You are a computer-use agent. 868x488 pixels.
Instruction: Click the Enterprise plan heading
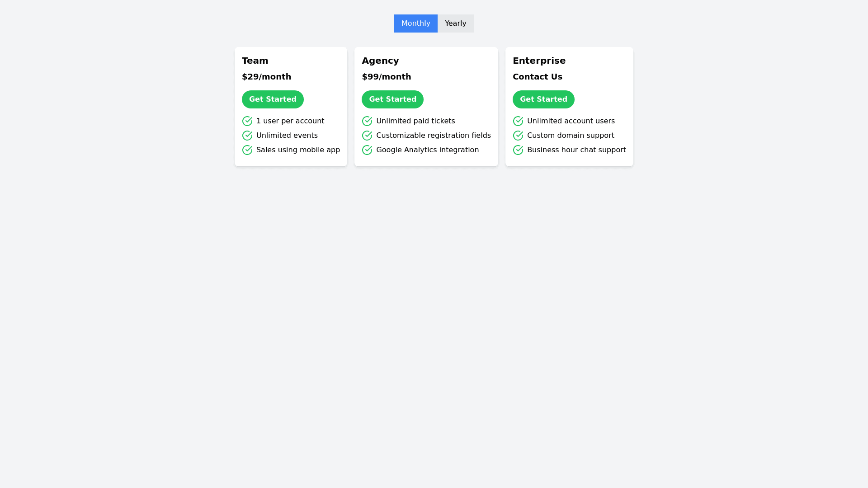tap(539, 61)
